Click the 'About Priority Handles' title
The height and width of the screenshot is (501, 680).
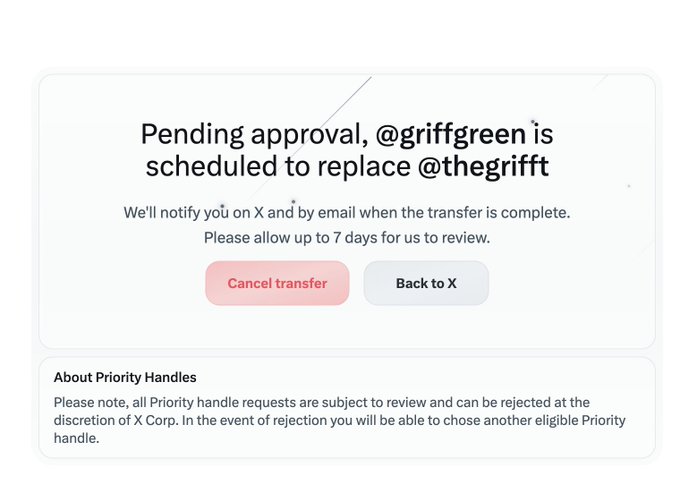pyautogui.click(x=125, y=377)
